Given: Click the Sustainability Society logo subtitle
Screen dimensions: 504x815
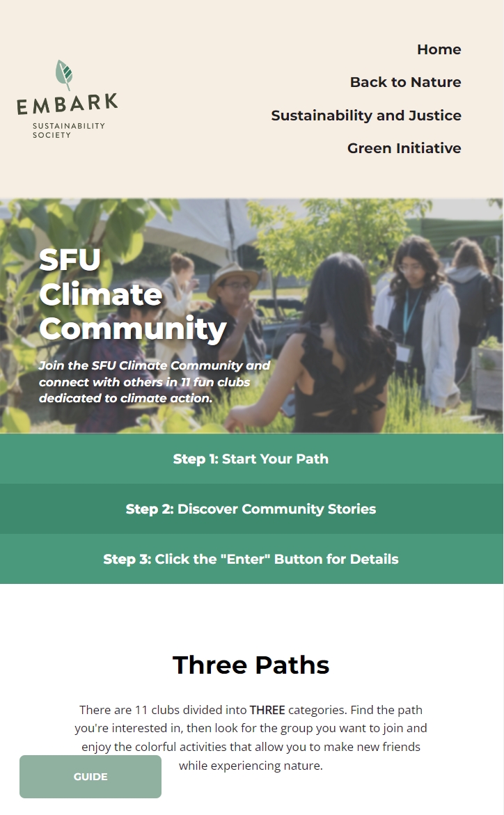Looking at the screenshot, I should [69, 130].
